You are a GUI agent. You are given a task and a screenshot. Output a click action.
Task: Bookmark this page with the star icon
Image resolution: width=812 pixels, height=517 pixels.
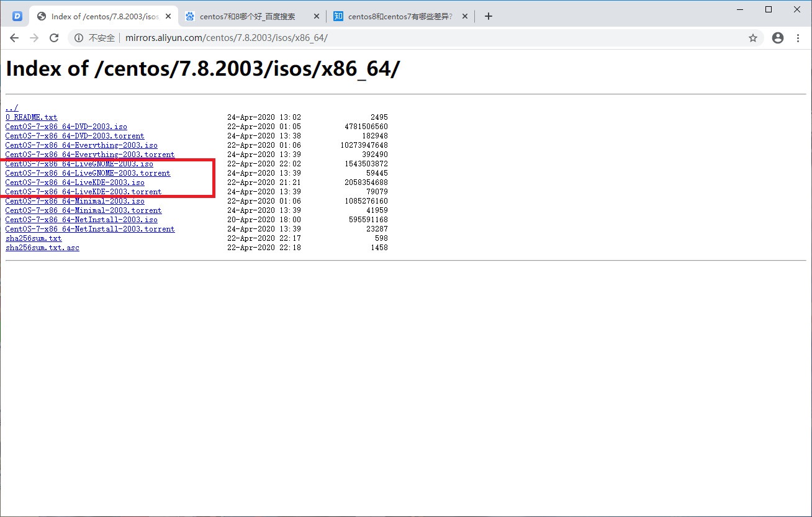753,38
